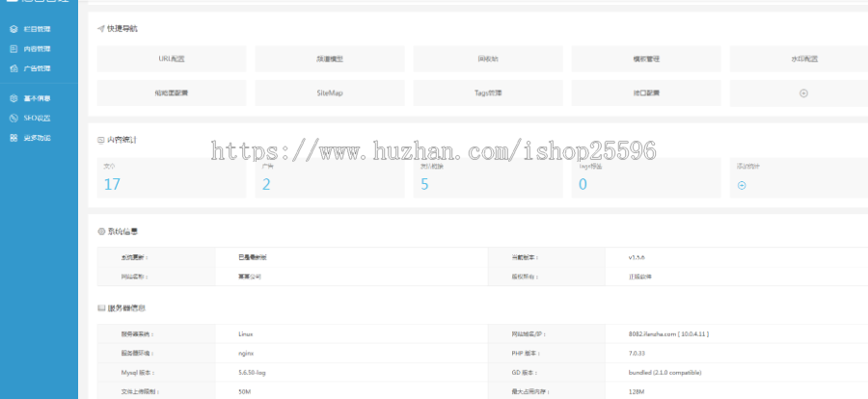Open SEO设置 in the sidebar
The height and width of the screenshot is (399, 868).
coord(37,118)
